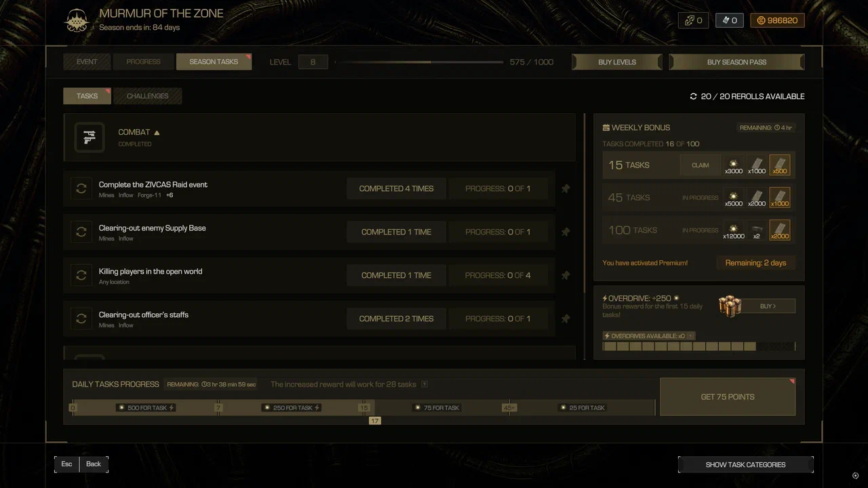868x488 pixels.
Task: Pin the ZIVCAS Raid event task
Action: tap(566, 188)
